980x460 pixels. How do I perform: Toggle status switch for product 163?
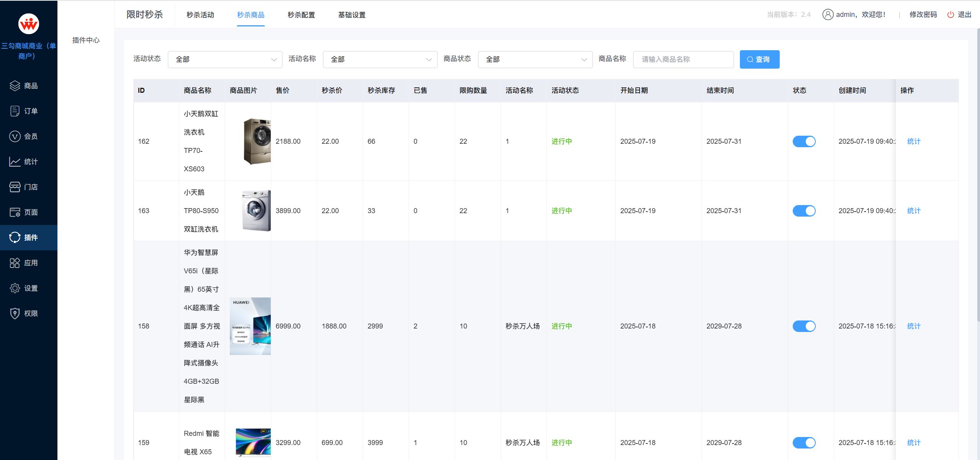click(x=803, y=211)
